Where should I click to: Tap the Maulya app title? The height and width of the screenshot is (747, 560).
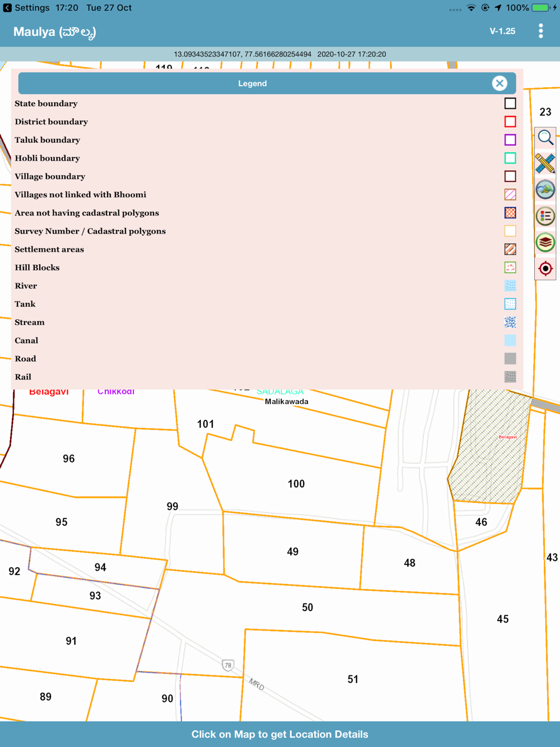(54, 32)
